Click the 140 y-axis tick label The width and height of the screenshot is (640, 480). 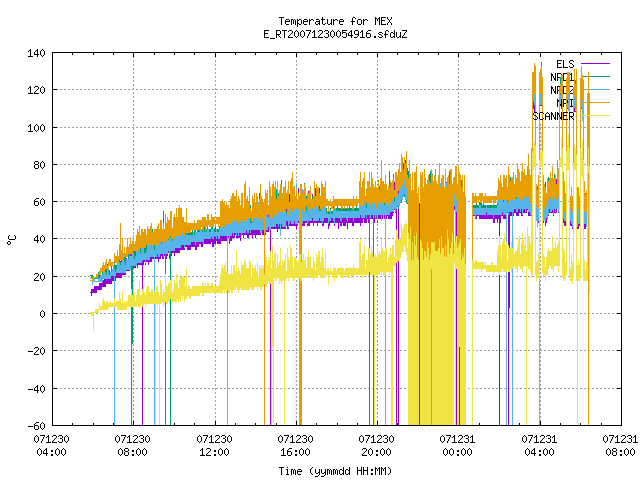[36, 53]
